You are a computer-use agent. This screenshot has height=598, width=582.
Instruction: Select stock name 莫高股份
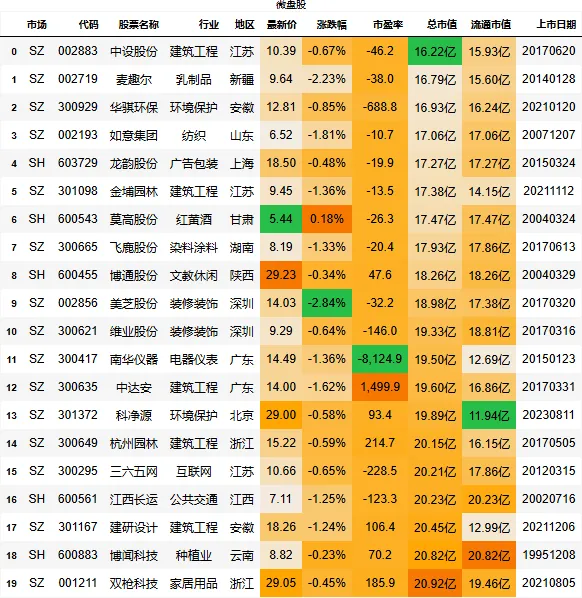tap(134, 219)
